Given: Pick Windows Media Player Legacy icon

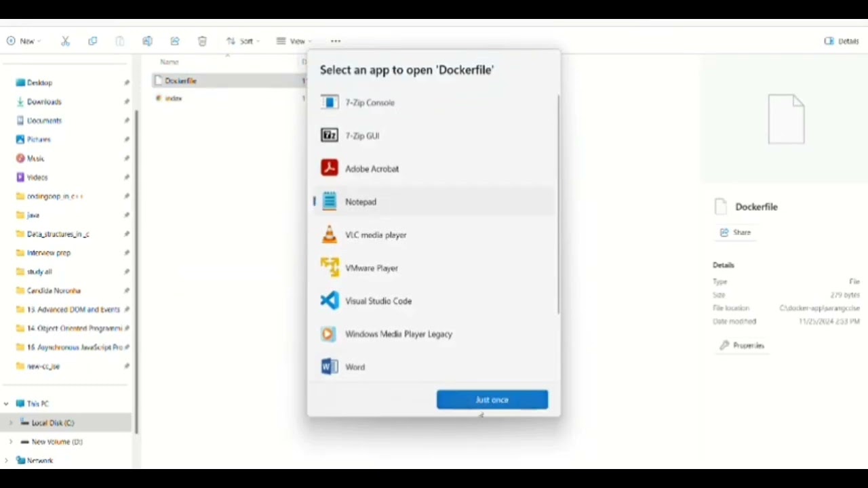Looking at the screenshot, I should (328, 333).
